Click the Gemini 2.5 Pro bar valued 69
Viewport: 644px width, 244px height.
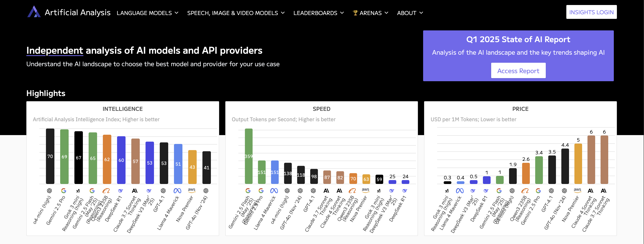tap(64, 157)
